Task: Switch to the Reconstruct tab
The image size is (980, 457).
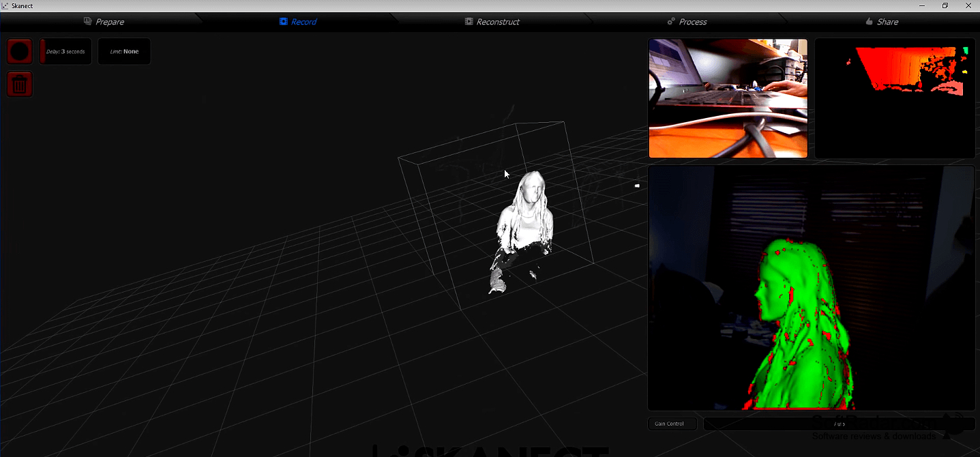Action: pos(492,22)
